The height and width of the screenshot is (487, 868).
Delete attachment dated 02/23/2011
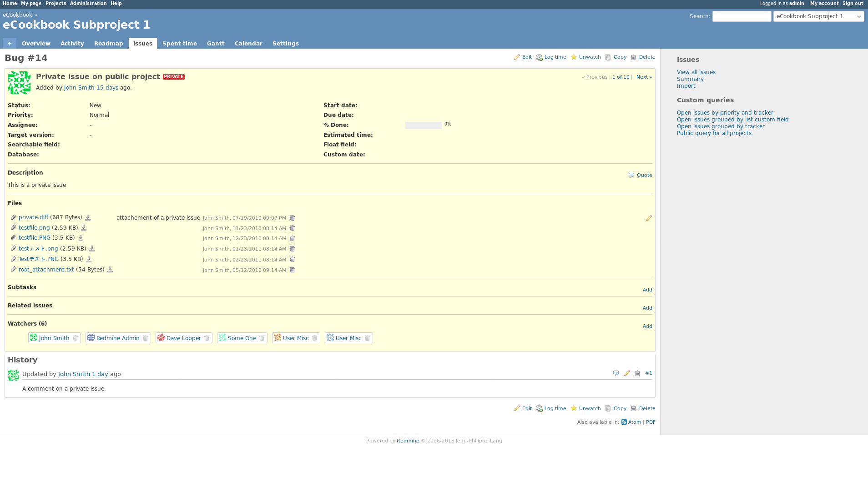(293, 259)
